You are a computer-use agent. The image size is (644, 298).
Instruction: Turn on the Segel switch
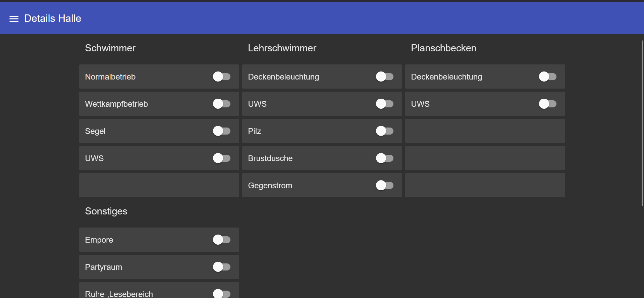(222, 131)
